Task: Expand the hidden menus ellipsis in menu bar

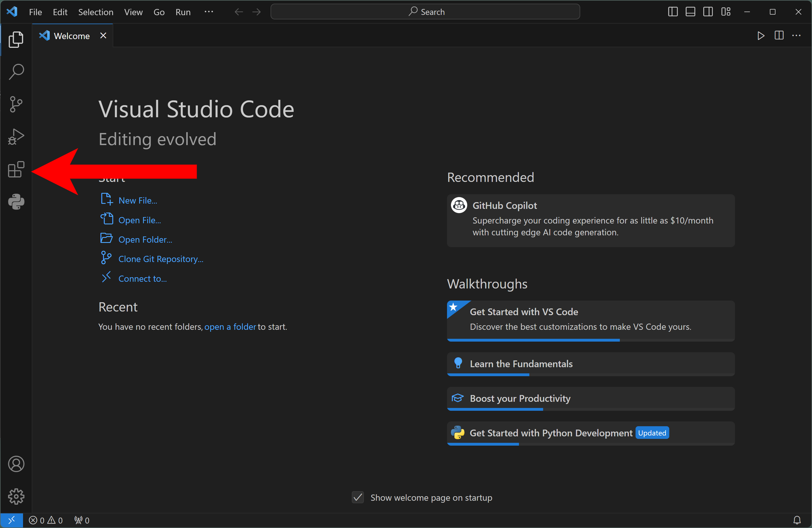Action: point(209,12)
